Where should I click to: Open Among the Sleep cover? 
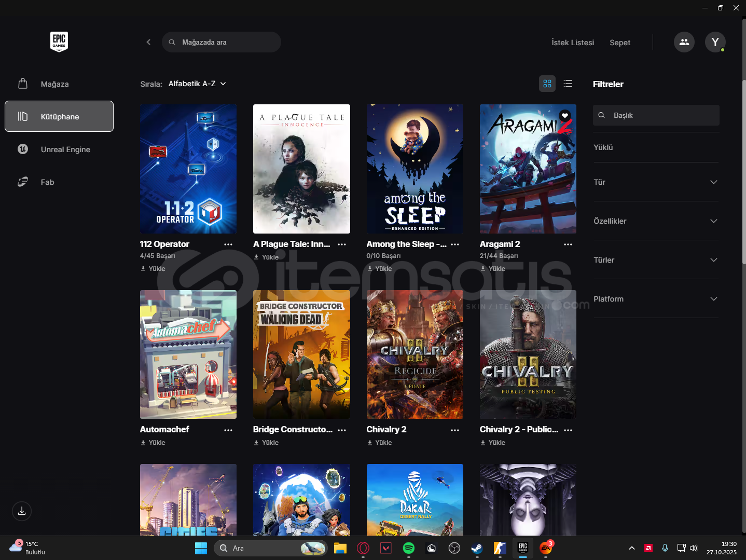pyautogui.click(x=415, y=169)
